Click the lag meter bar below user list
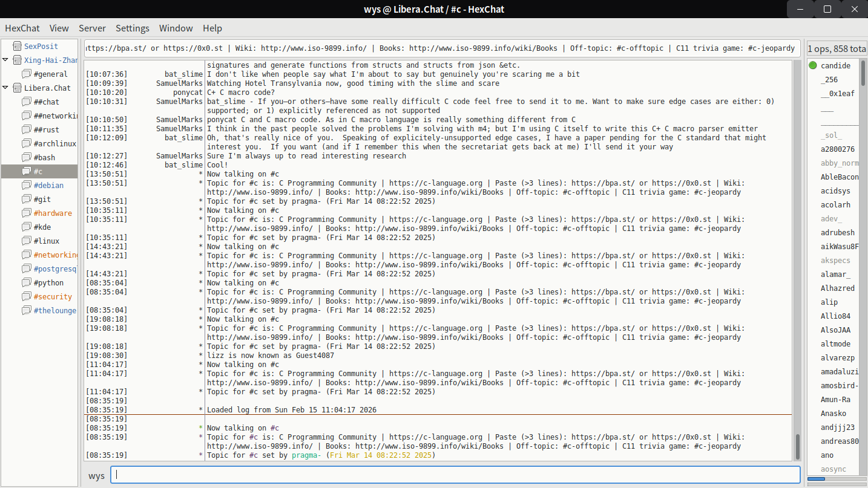The height and width of the screenshot is (488, 868). pyautogui.click(x=835, y=479)
